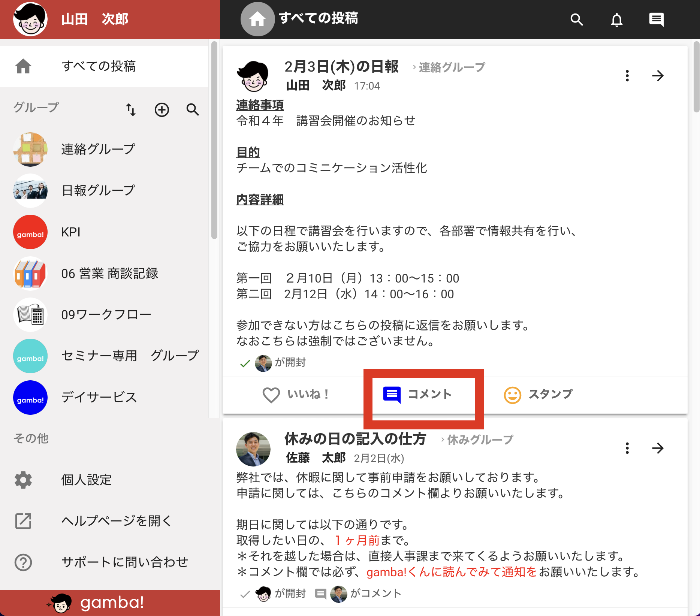Viewport: 700px width, 616px height.
Task: Click the group sort arrows icon
Action: (131, 110)
